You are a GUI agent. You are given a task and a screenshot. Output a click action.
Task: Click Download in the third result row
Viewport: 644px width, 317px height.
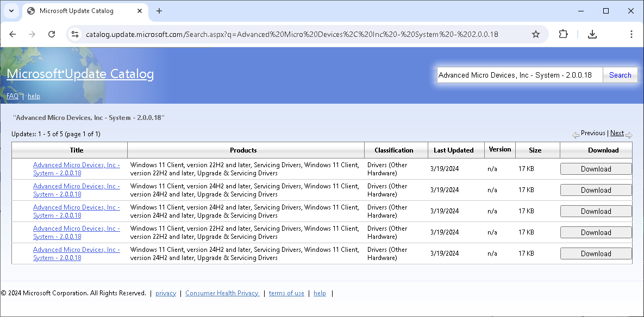point(596,211)
